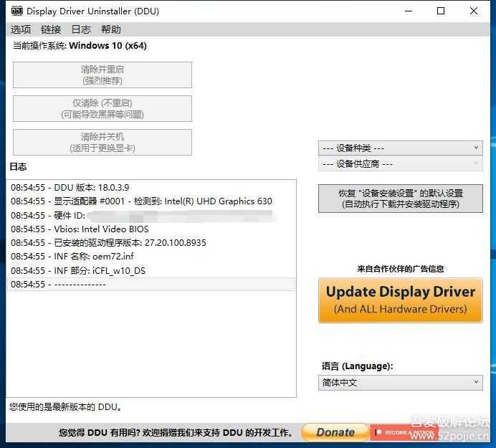Click 恢复"设备安装设置"的默认设置 button
The height and width of the screenshot is (448, 496).
400,199
